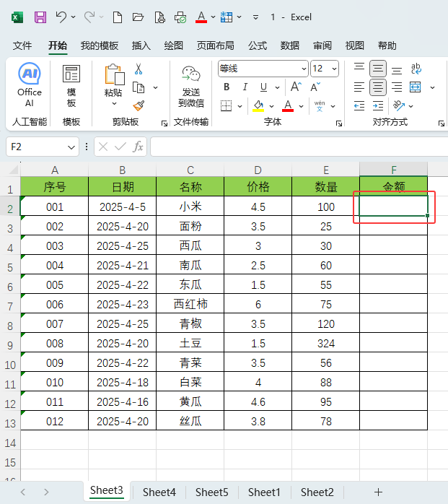Open the 粘贴 paste options arrow
Image resolution: width=448 pixels, height=504 pixels.
point(114,103)
